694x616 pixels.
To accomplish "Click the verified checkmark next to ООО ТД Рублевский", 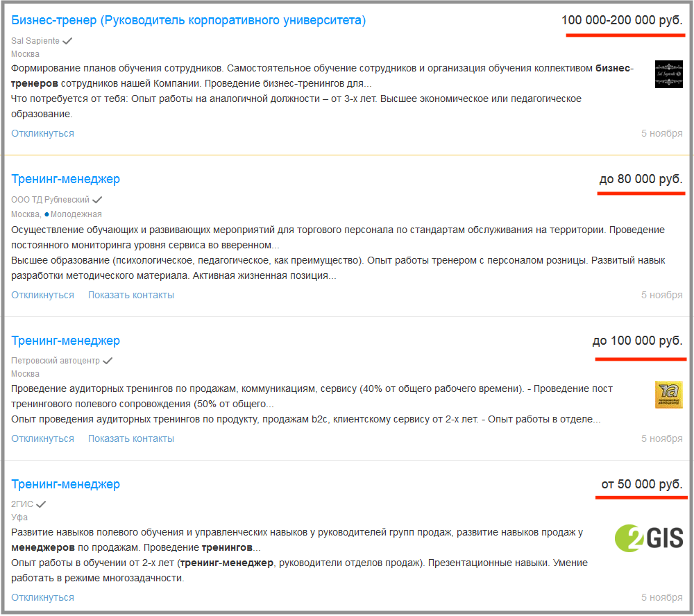I will pyautogui.click(x=97, y=200).
